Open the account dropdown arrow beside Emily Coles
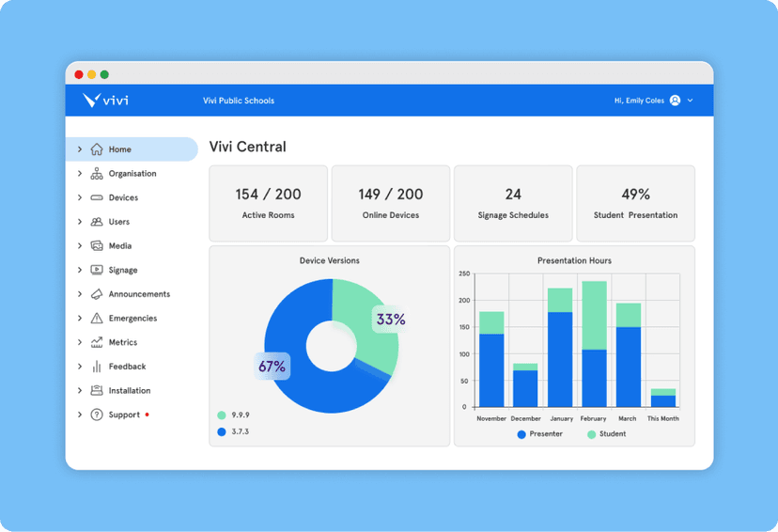The height and width of the screenshot is (532, 778). click(691, 101)
